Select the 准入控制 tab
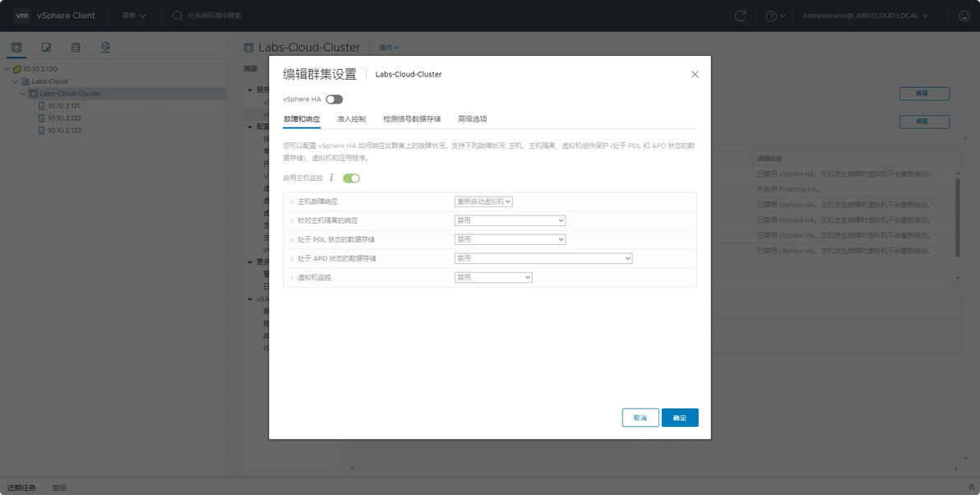Image resolution: width=980 pixels, height=495 pixels. pos(351,118)
